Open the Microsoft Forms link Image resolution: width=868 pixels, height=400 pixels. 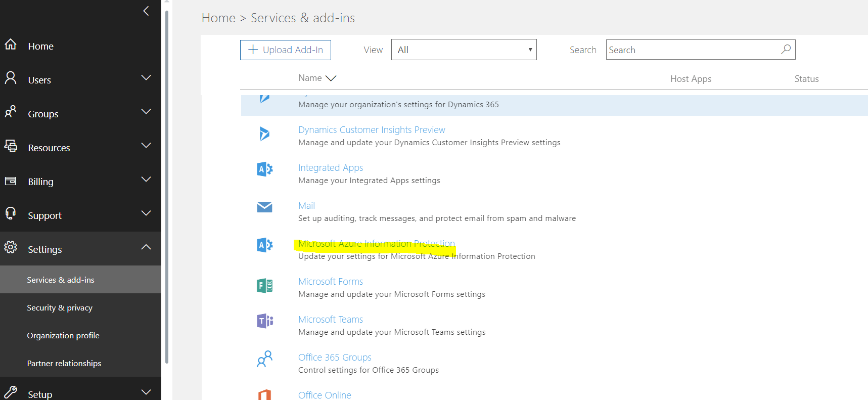(331, 282)
